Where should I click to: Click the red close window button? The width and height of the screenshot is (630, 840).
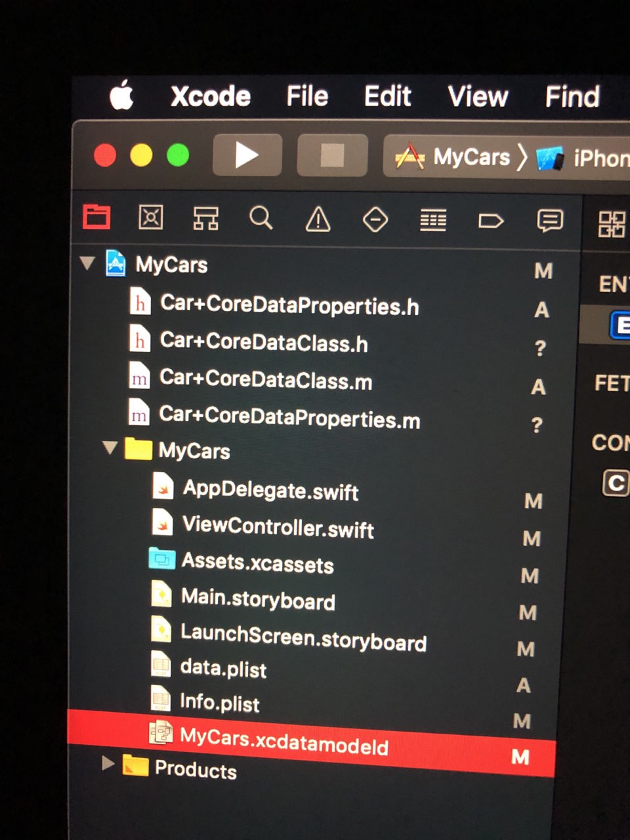point(105,156)
